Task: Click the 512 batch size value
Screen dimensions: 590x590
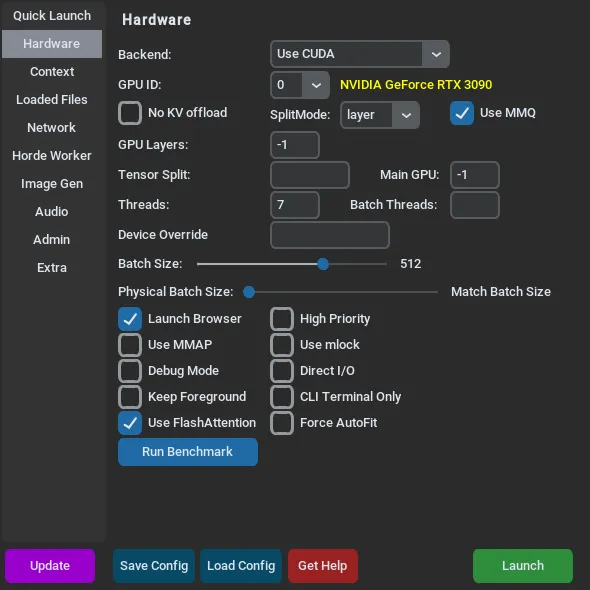Action: point(411,264)
